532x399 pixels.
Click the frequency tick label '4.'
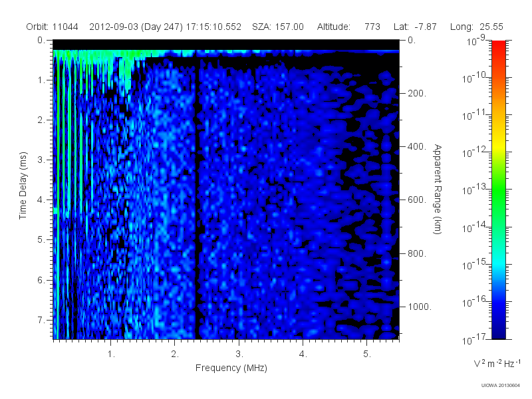pyautogui.click(x=303, y=354)
